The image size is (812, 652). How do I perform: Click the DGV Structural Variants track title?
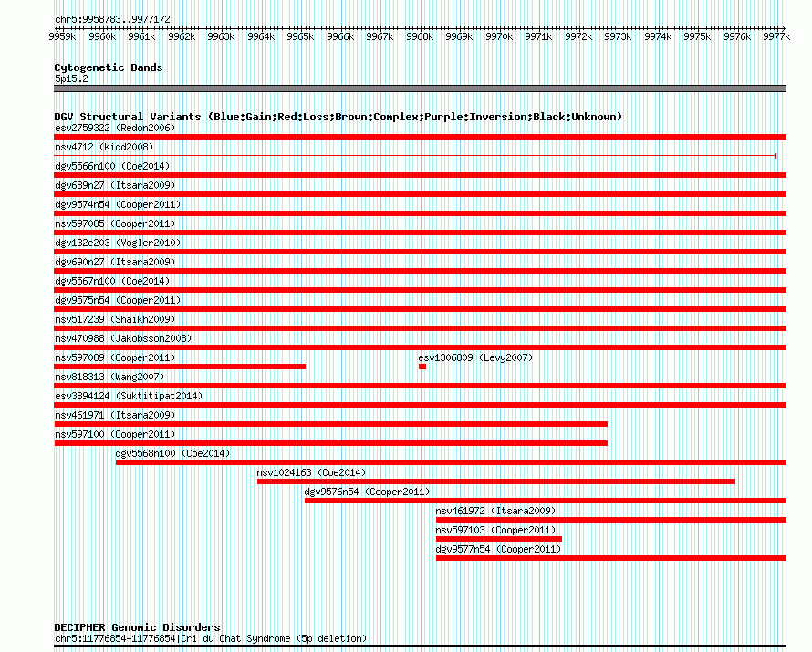338,117
